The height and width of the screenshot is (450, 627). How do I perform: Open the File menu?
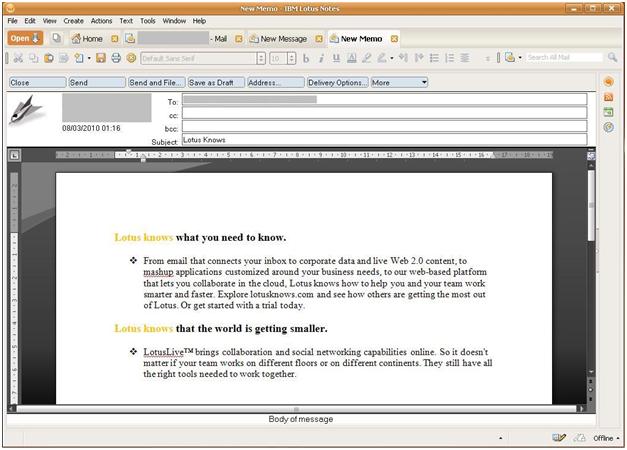12,21
